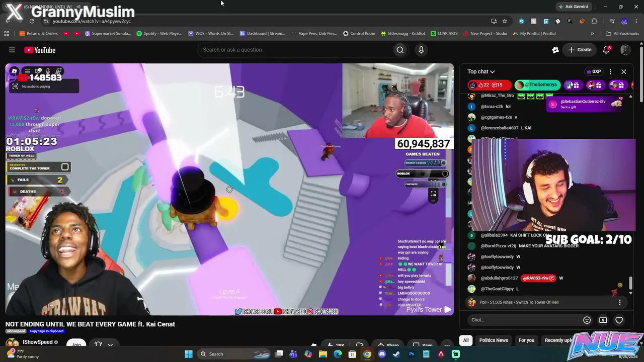This screenshot has width=644, height=362.
Task: Open the Returns & Orders bookmark
Action: (x=39, y=34)
